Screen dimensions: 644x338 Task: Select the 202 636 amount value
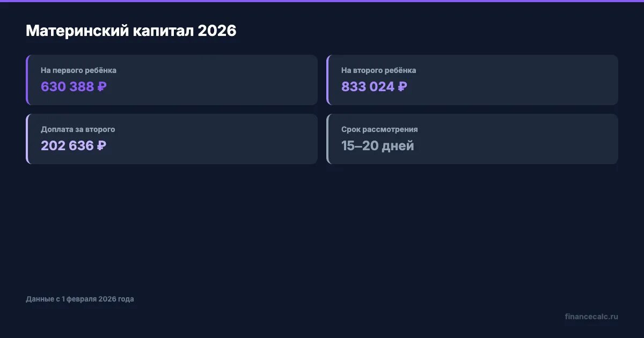pyautogui.click(x=67, y=145)
